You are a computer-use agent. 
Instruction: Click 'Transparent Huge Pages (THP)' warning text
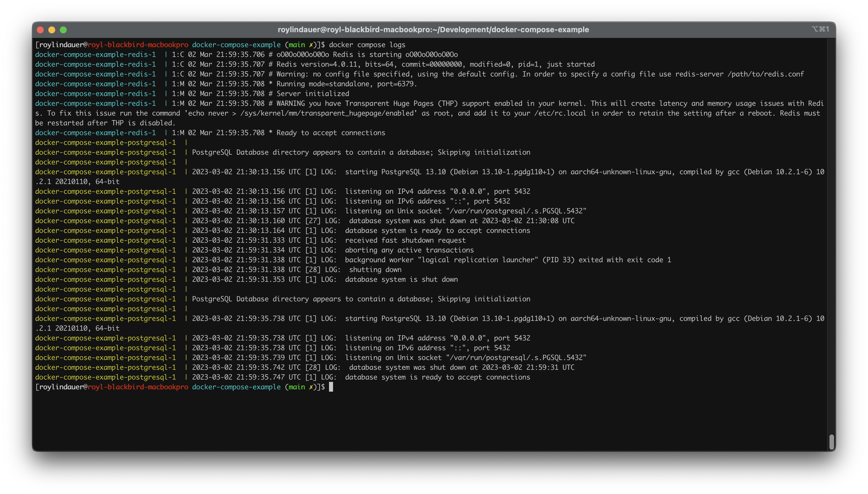pos(402,104)
